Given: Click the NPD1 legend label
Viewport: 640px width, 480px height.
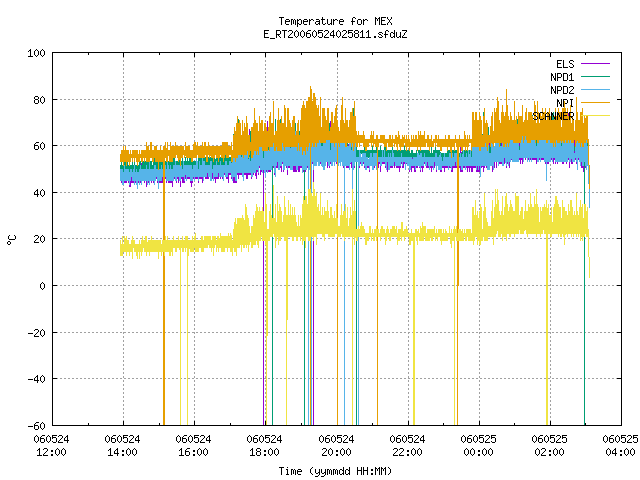Looking at the screenshot, I should pyautogui.click(x=562, y=77).
